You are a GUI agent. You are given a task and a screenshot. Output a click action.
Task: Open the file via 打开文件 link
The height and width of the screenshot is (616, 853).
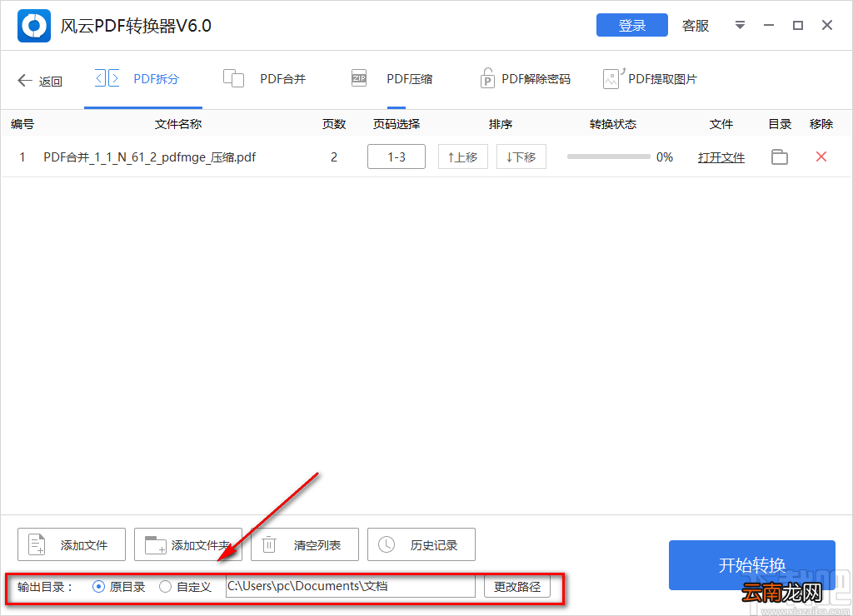click(x=721, y=157)
